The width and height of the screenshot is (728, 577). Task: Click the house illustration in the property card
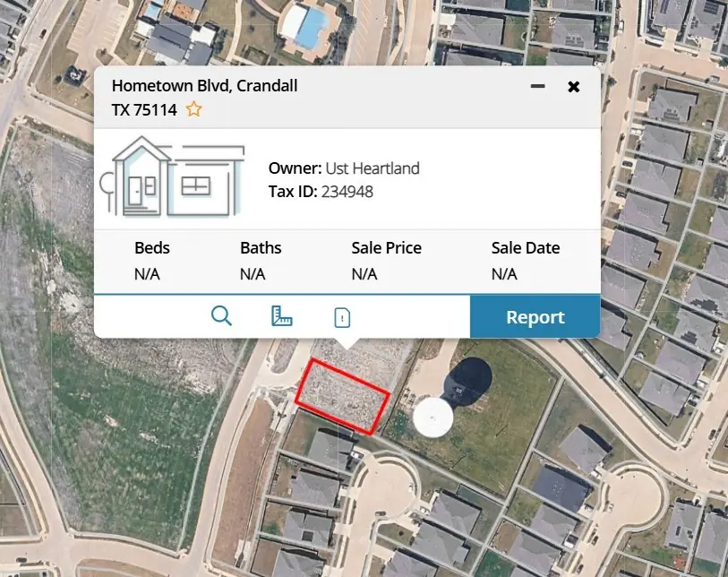[x=174, y=177]
